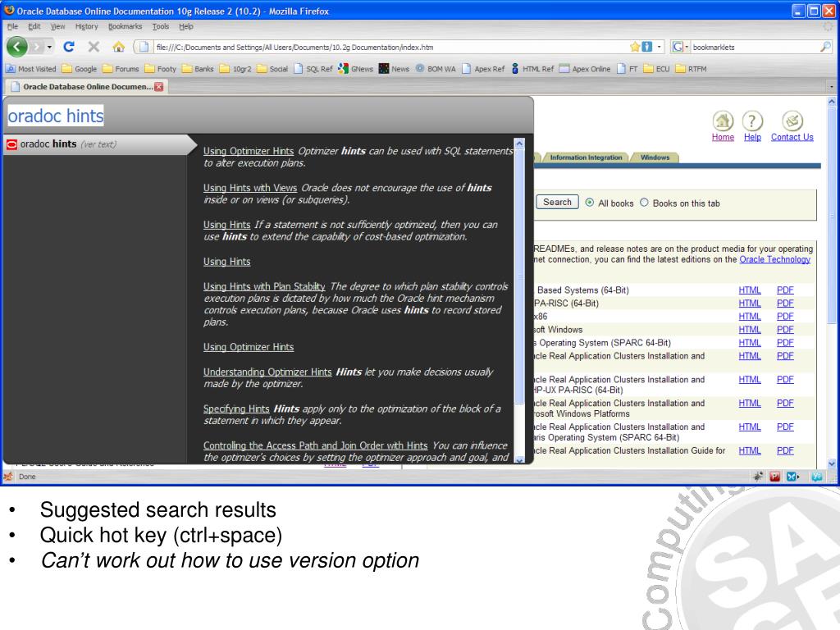Open 'Using Hints with Views' result link

[249, 188]
